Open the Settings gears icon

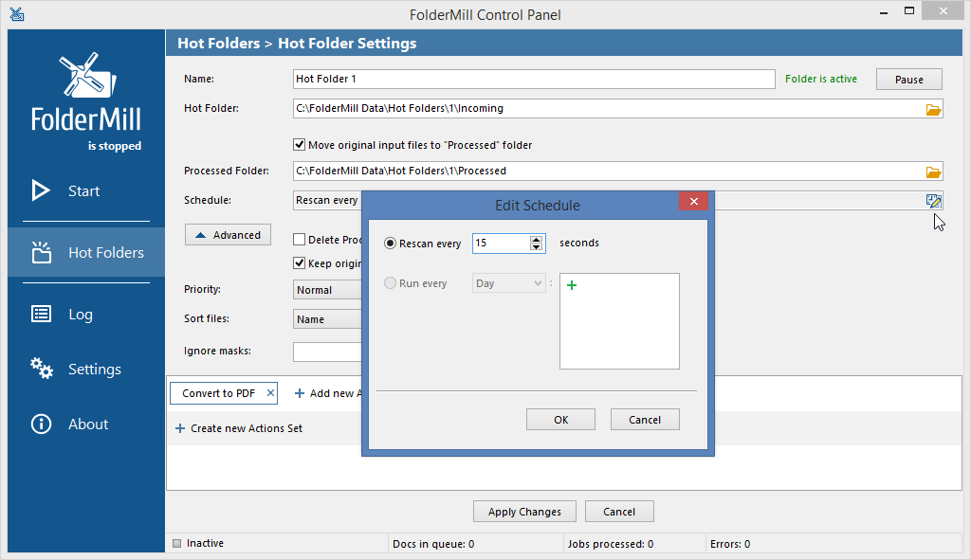coord(41,369)
